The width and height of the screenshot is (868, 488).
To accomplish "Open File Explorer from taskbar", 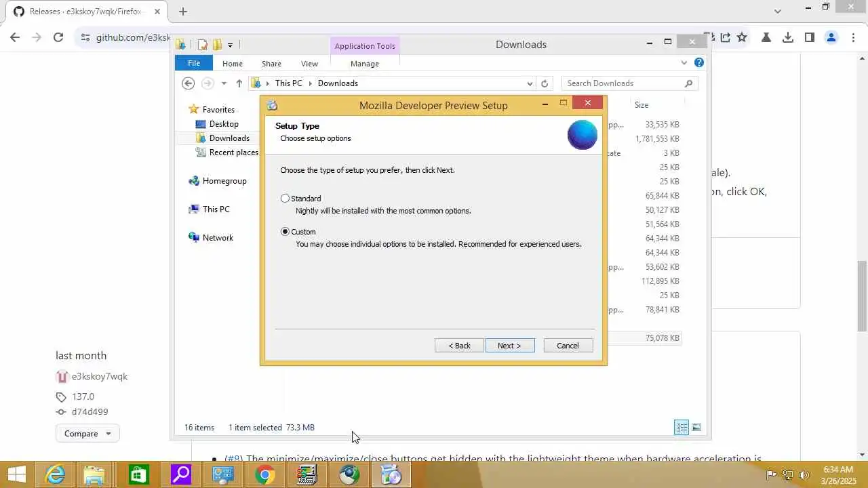I will point(95,474).
